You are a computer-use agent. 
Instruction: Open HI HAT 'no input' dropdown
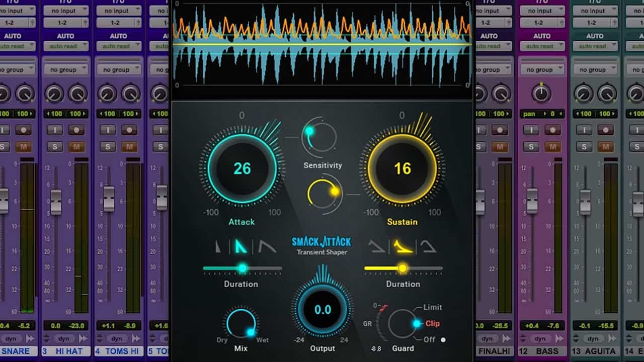point(66,11)
